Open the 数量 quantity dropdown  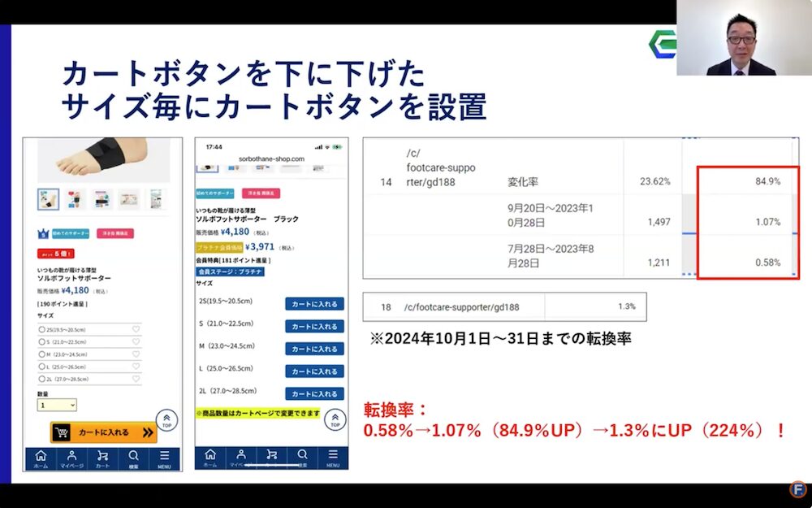tap(57, 404)
